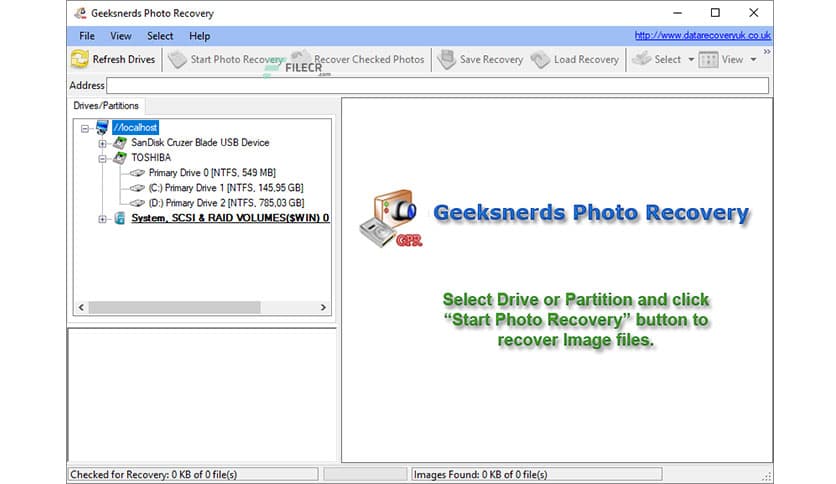This screenshot has width=836, height=484.
Task: Click into the Address input field
Action: pos(438,85)
